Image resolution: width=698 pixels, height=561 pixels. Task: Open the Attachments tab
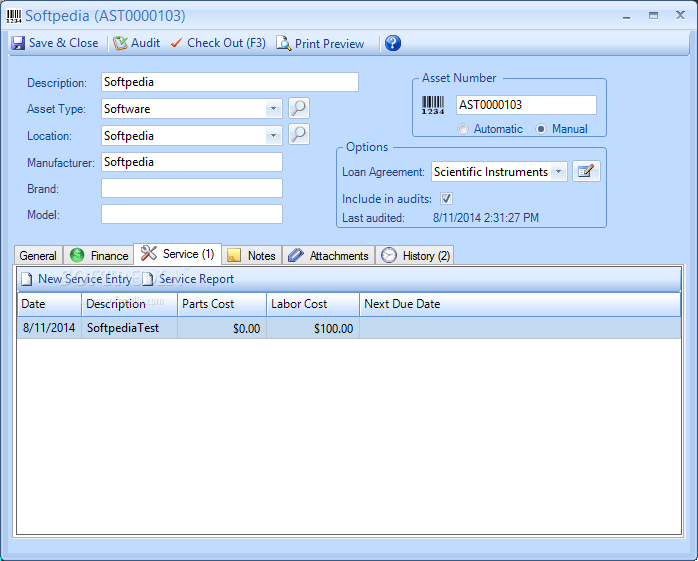[x=329, y=256]
